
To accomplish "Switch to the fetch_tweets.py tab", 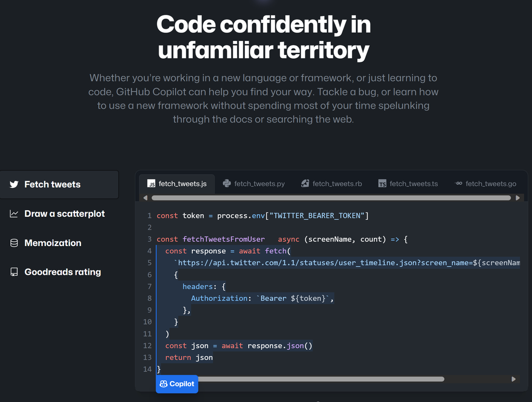I will tap(254, 184).
